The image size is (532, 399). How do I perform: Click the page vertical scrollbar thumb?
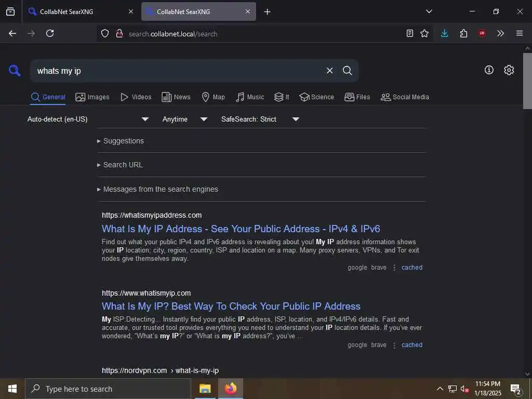[x=527, y=81]
